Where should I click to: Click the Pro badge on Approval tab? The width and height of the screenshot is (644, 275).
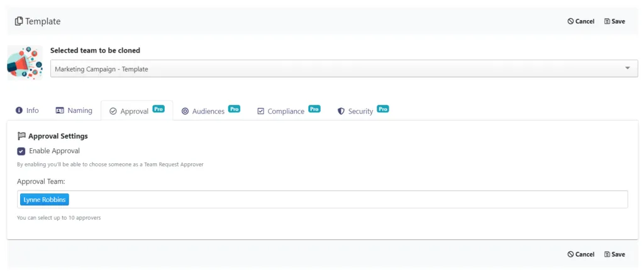pos(158,109)
